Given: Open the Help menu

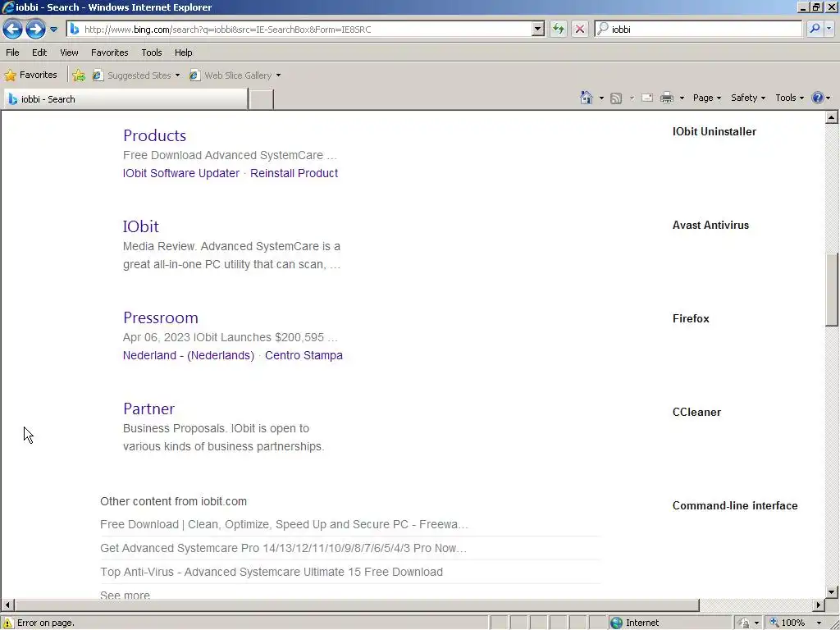Looking at the screenshot, I should (183, 52).
